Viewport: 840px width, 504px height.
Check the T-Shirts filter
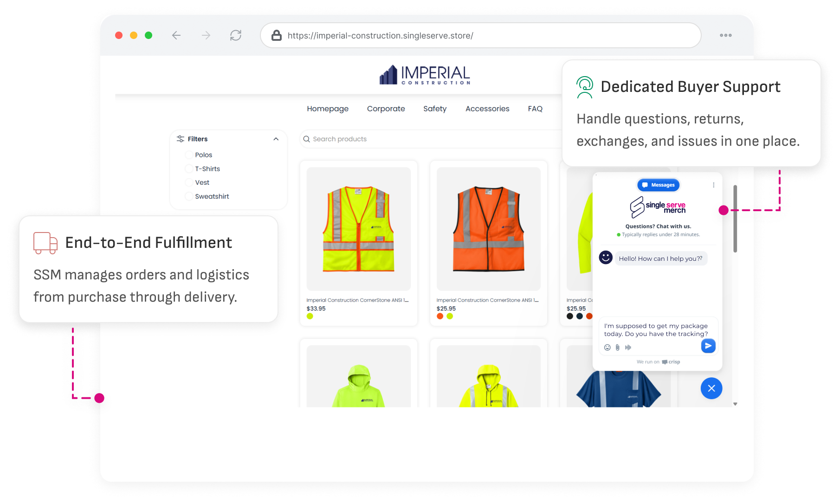(x=189, y=169)
